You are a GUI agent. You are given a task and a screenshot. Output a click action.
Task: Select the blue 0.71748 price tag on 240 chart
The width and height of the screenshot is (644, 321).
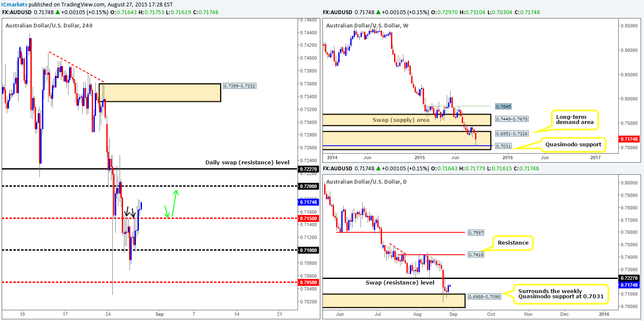click(x=308, y=202)
